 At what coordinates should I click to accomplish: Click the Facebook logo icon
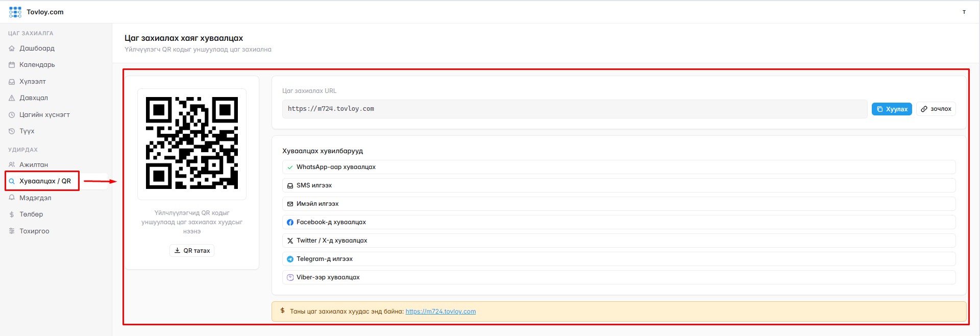[290, 222]
